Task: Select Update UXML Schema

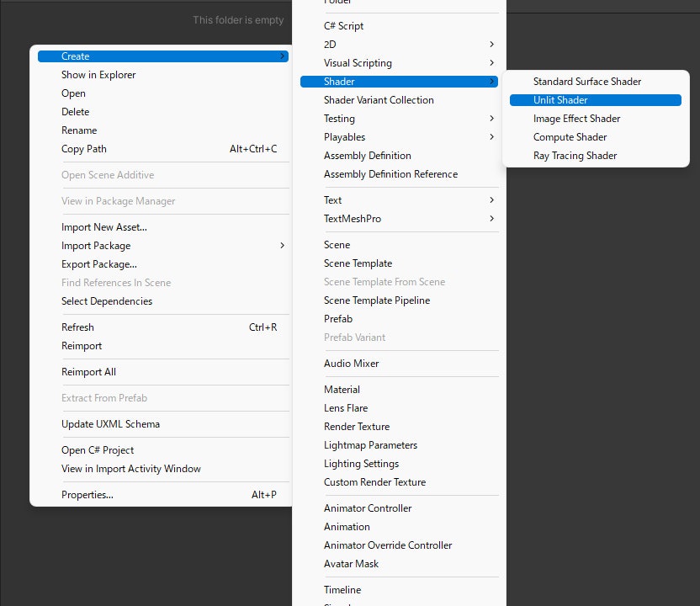Action: tap(163, 424)
